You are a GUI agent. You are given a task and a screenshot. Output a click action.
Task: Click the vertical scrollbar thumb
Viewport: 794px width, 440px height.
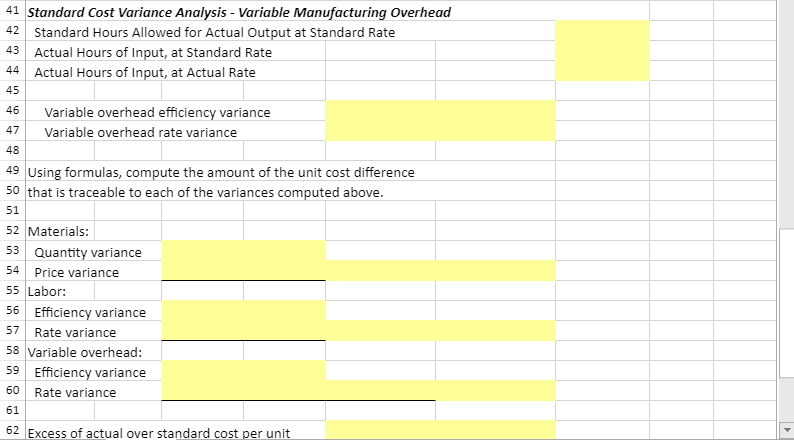pyautogui.click(x=786, y=303)
